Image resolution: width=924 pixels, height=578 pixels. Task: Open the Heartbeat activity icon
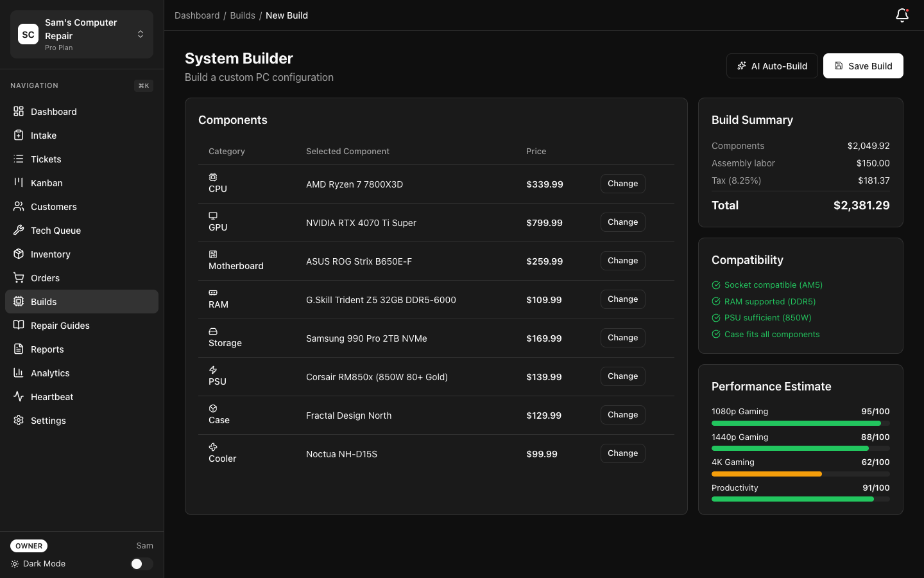tap(18, 396)
